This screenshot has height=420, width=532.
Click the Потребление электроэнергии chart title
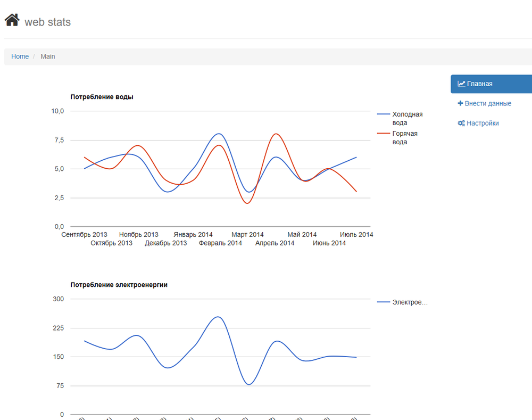pyautogui.click(x=119, y=285)
